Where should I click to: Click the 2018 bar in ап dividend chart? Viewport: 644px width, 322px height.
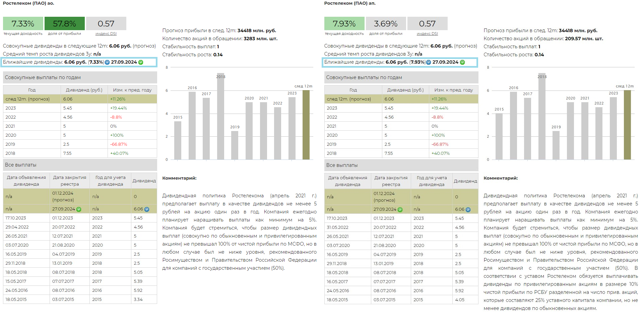[x=542, y=116]
